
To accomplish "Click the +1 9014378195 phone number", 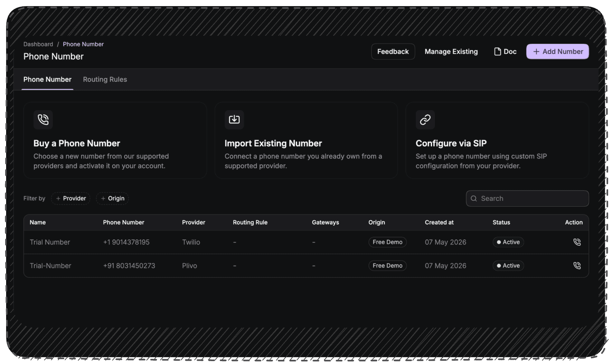I will coord(126,242).
